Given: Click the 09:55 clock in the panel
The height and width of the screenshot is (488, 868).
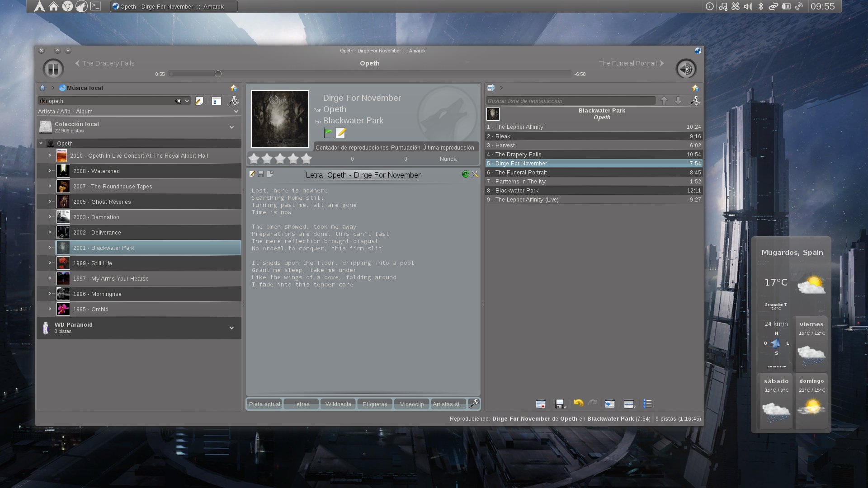Looking at the screenshot, I should (x=822, y=6).
